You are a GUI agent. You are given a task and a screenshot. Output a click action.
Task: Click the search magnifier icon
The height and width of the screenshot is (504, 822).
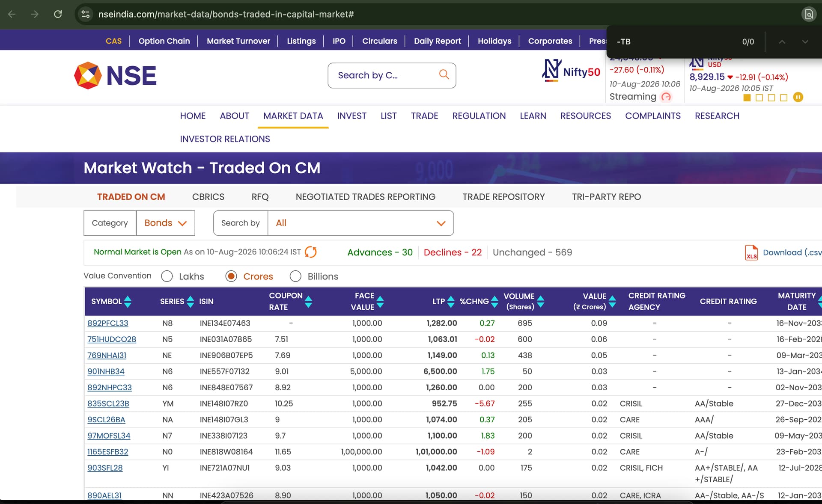point(444,74)
